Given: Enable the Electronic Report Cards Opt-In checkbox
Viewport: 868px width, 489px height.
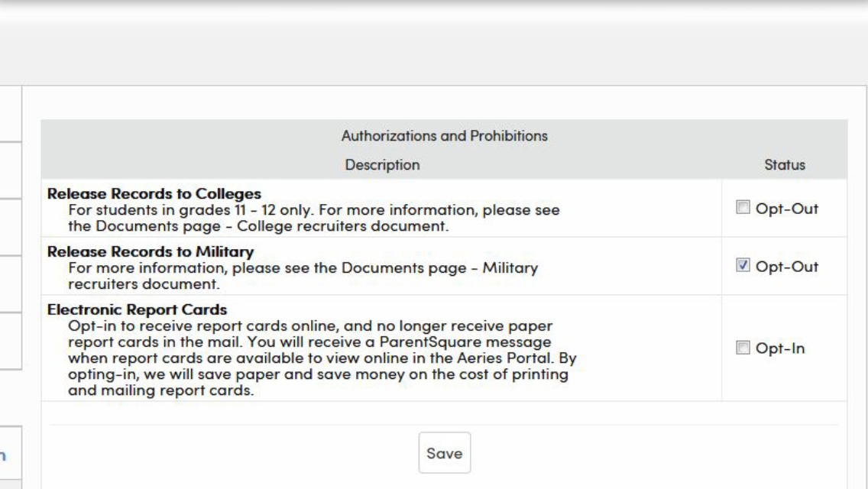Looking at the screenshot, I should point(741,348).
